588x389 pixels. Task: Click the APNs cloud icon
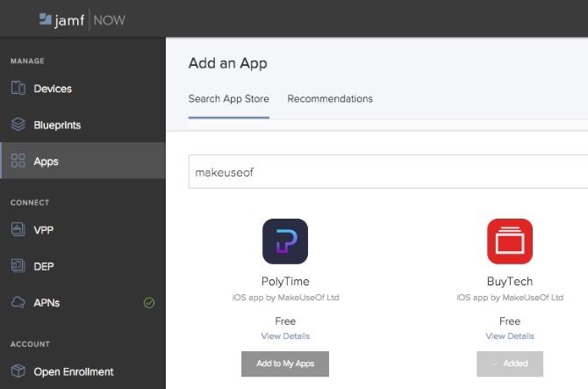[x=18, y=302]
